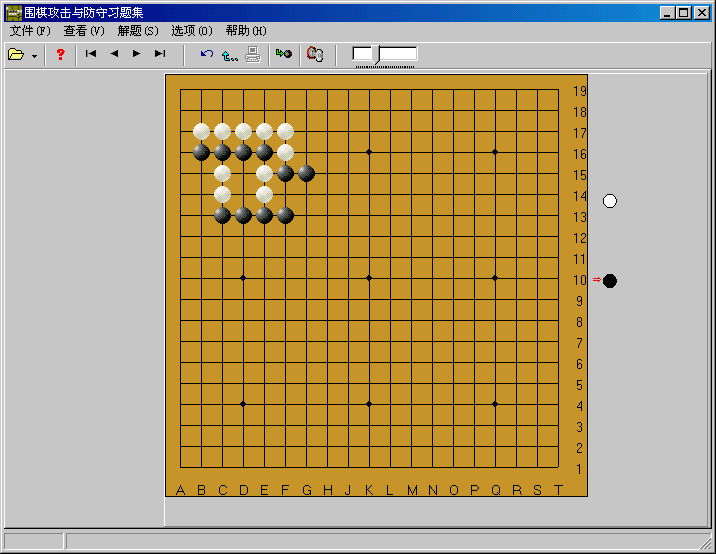Jump to first move with skip-back button
This screenshot has width=716, height=554.
(91, 53)
